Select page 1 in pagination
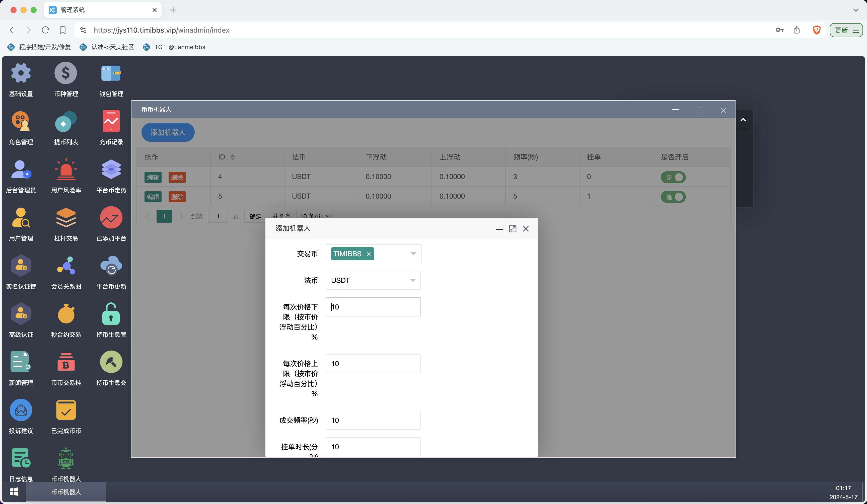The height and width of the screenshot is (504, 867). [x=164, y=216]
